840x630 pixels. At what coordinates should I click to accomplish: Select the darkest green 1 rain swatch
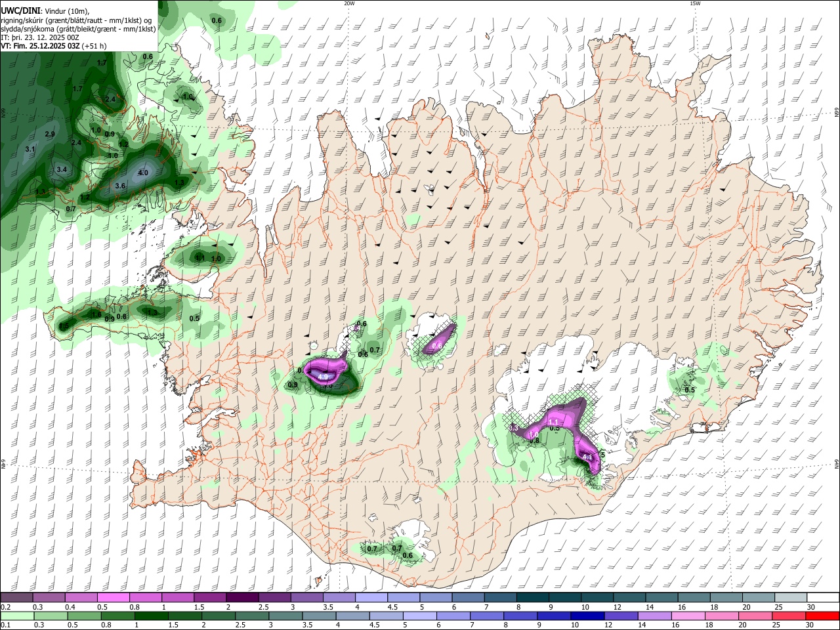tap(151, 616)
